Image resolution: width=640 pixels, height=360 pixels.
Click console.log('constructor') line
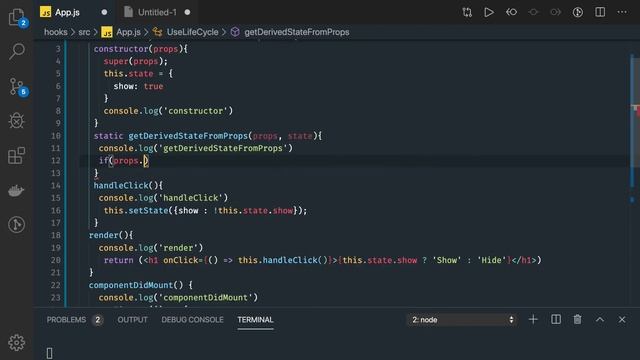coord(168,111)
